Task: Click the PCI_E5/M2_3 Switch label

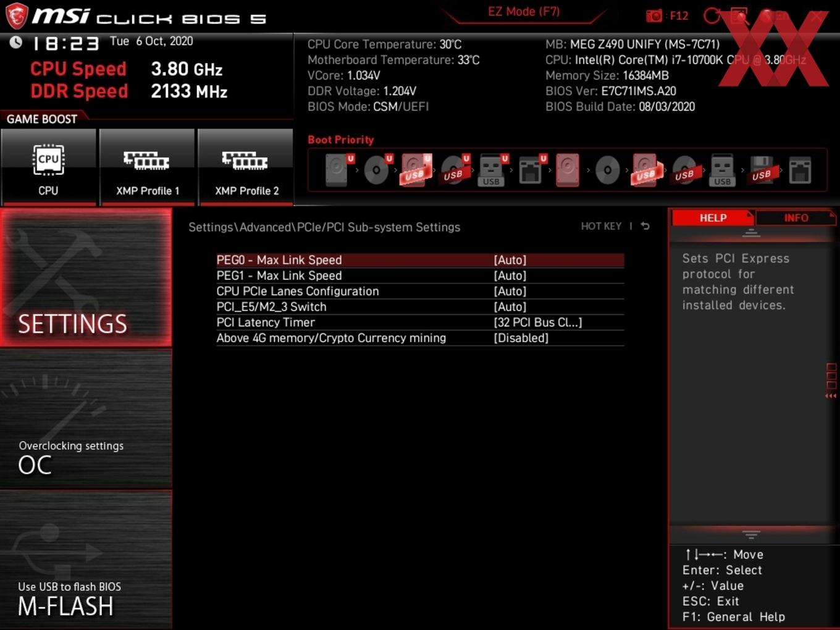Action: (271, 306)
